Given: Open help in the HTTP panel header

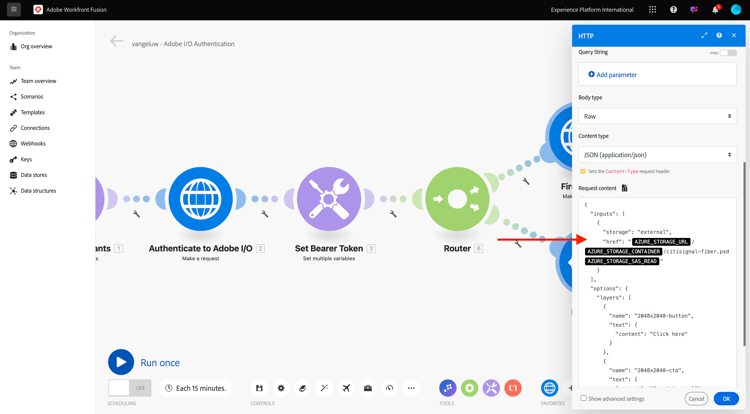Looking at the screenshot, I should click(x=719, y=35).
